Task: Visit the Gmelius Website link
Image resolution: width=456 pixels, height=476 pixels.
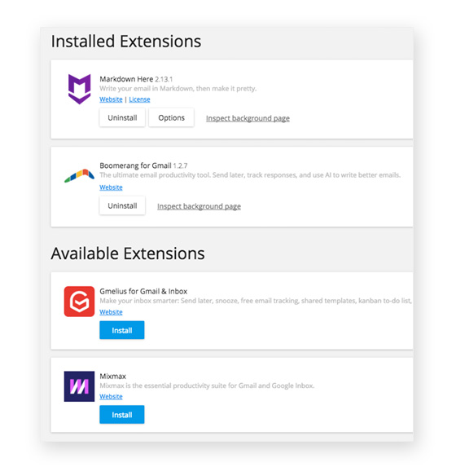Action: click(x=111, y=312)
